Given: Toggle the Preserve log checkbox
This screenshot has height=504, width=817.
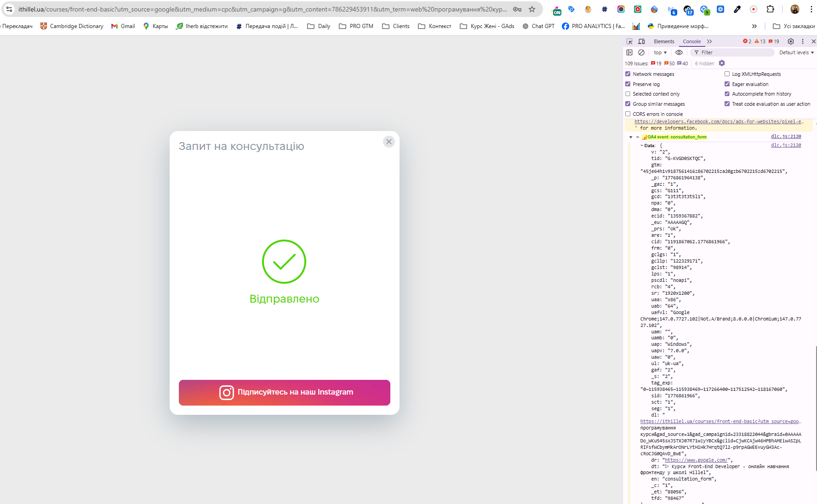Looking at the screenshot, I should point(628,84).
